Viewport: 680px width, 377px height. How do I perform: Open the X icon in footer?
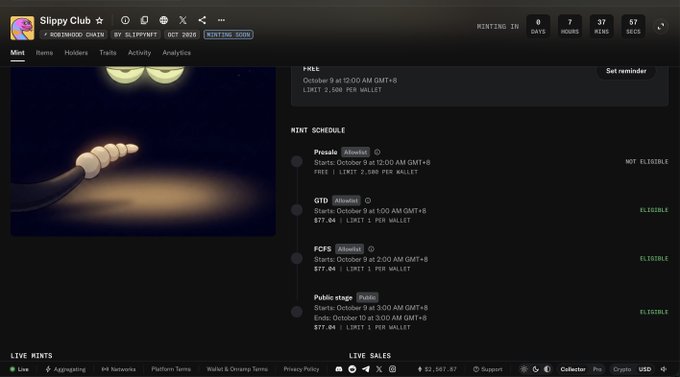pyautogui.click(x=379, y=369)
